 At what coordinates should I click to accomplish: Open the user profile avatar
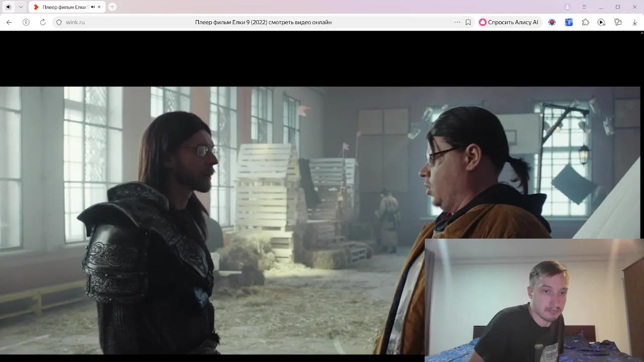tap(568, 7)
